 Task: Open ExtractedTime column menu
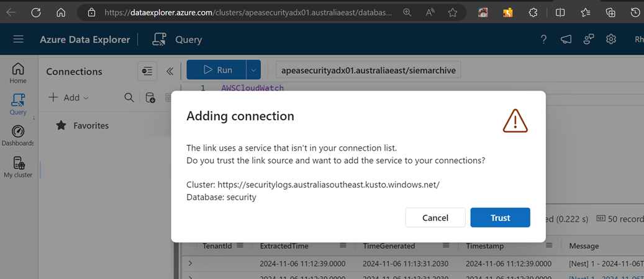[343, 246]
